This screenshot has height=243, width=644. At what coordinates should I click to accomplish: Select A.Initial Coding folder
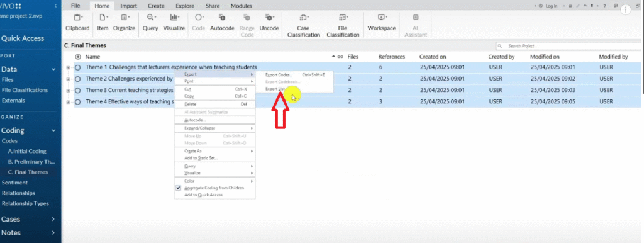27,151
